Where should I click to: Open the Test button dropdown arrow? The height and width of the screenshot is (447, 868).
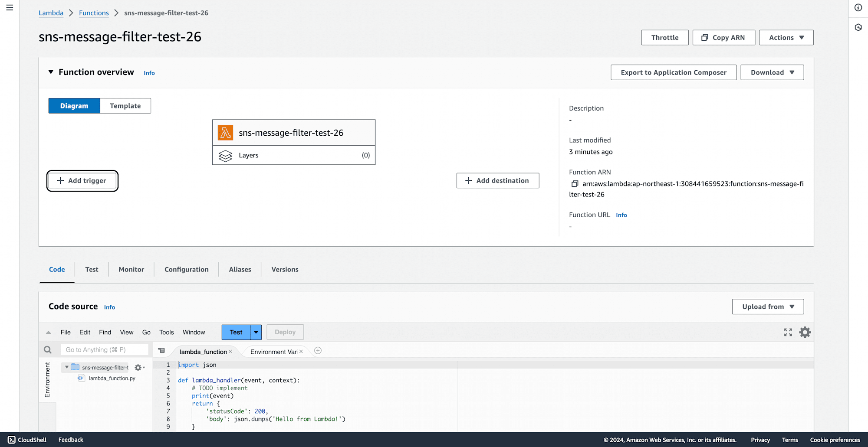point(256,332)
